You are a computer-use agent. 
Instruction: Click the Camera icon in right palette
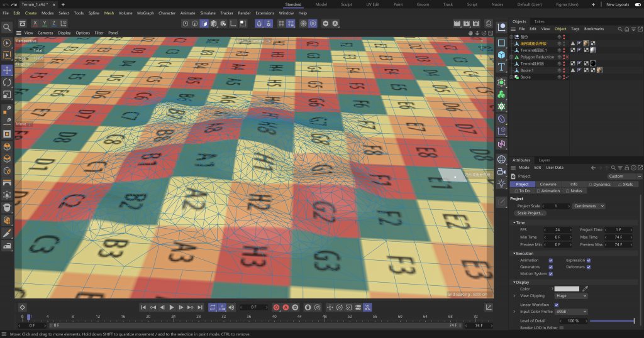point(501,172)
